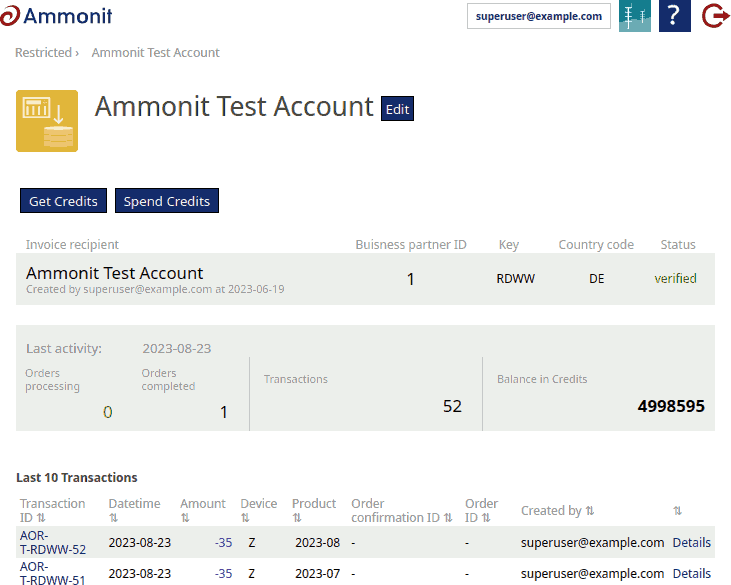Click the Balance in Credits label
Screen dimensions: 731x585
(542, 379)
